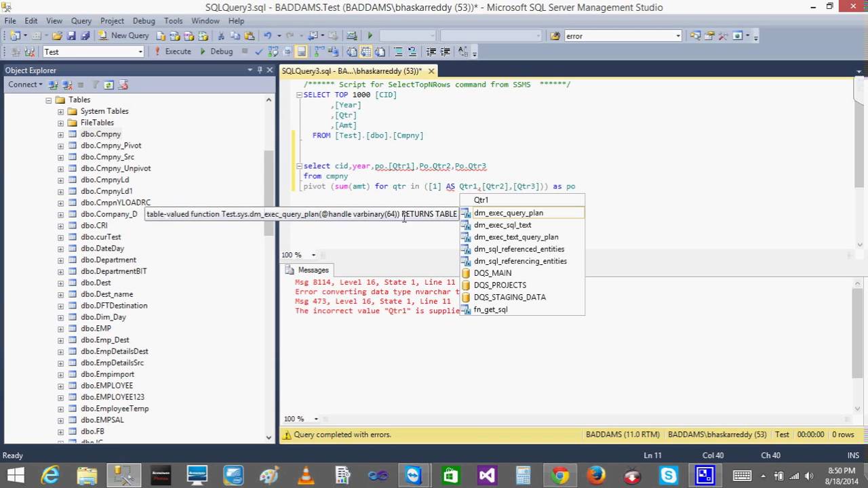The width and height of the screenshot is (868, 488).
Task: Choose dm_sql_referencing_entities from IntelliSense list
Action: point(521,261)
